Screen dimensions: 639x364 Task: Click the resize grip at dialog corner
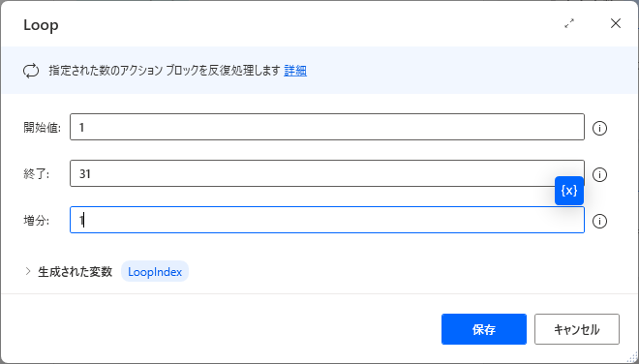(x=633, y=358)
